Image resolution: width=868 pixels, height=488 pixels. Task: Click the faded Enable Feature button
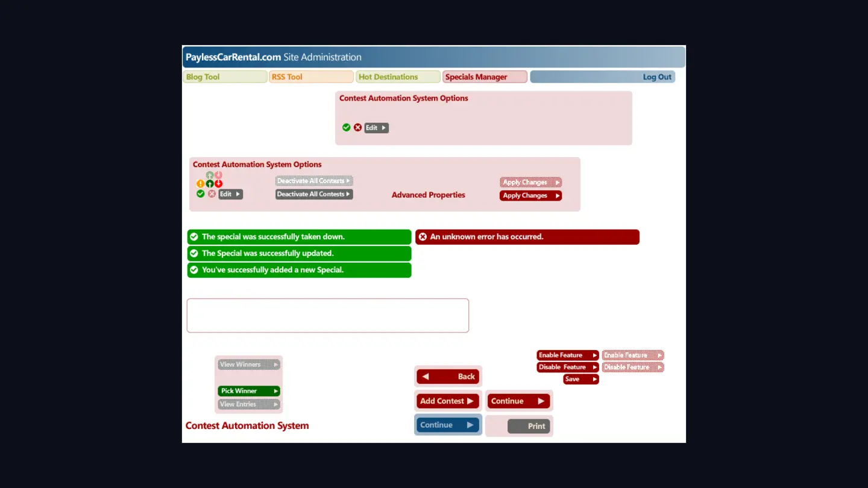633,355
